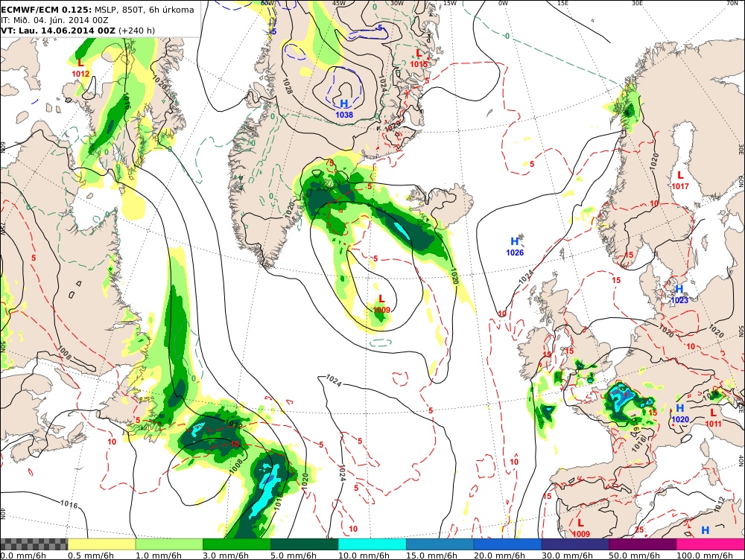Click the magenta 100.0 mm/6h legend swatch

click(711, 544)
